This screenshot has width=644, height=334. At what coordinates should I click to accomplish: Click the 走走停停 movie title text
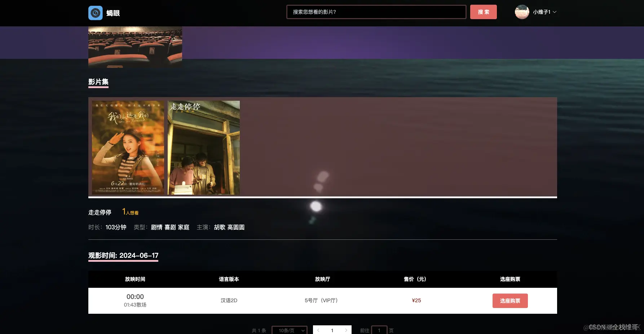(x=100, y=212)
